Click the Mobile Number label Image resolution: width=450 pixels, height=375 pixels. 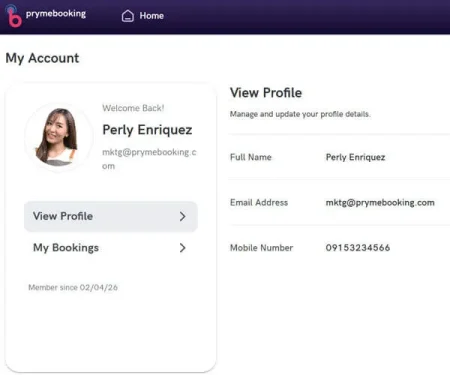(x=262, y=248)
